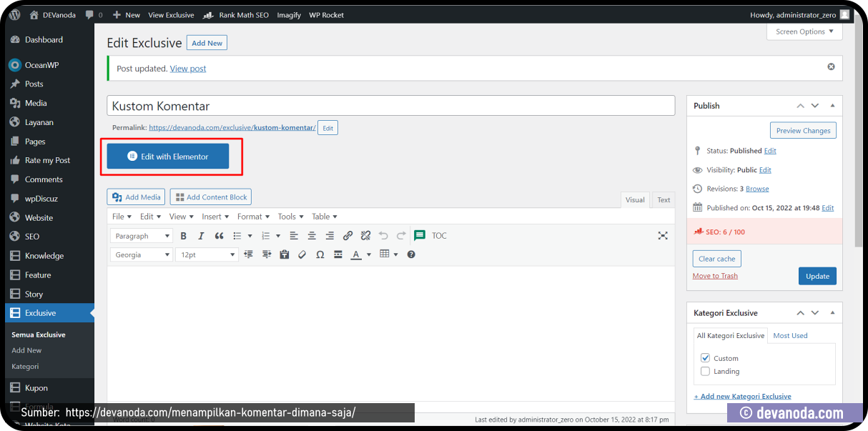Insert a table with the table icon
The width and height of the screenshot is (868, 431).
385,254
